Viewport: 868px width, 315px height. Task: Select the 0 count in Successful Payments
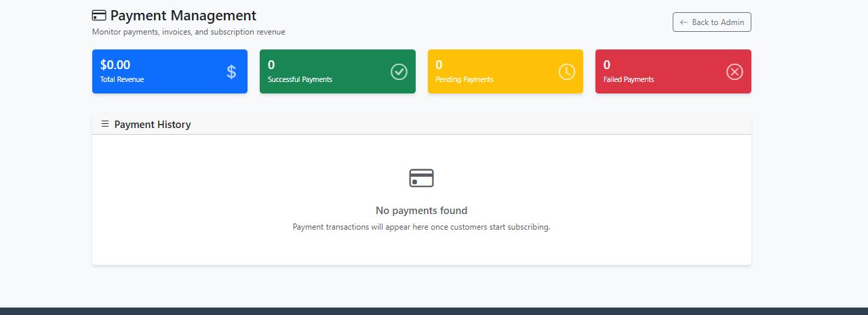coord(271,65)
